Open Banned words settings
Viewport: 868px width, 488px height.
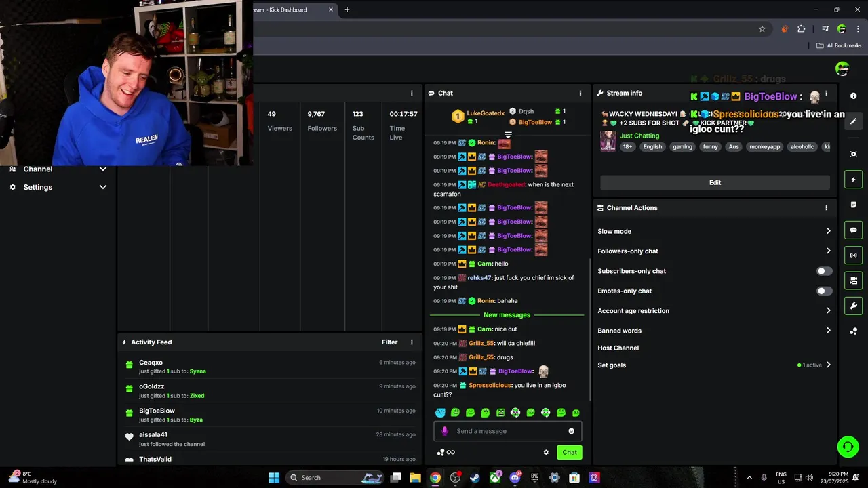(x=714, y=331)
